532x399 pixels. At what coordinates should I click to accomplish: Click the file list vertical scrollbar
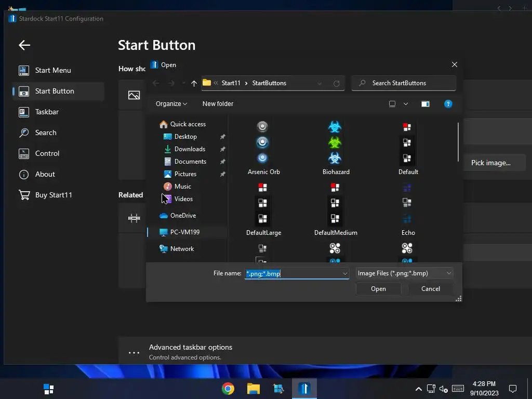(x=458, y=142)
